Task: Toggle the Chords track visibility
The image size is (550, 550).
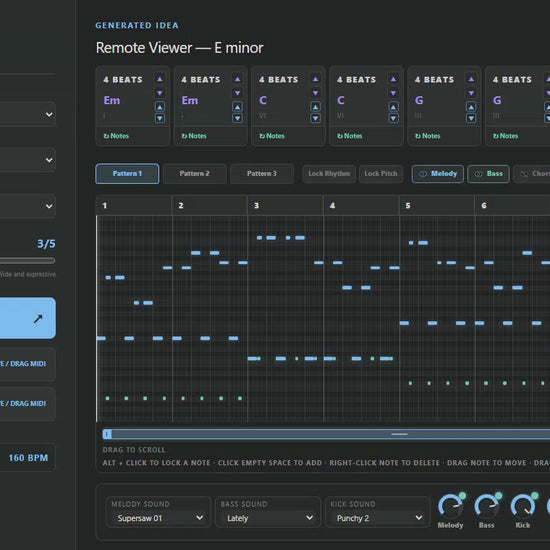Action: coord(532,174)
